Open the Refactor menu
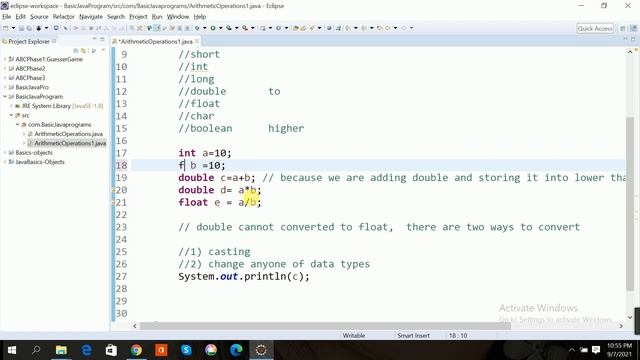The width and height of the screenshot is (640, 360). 64,17
